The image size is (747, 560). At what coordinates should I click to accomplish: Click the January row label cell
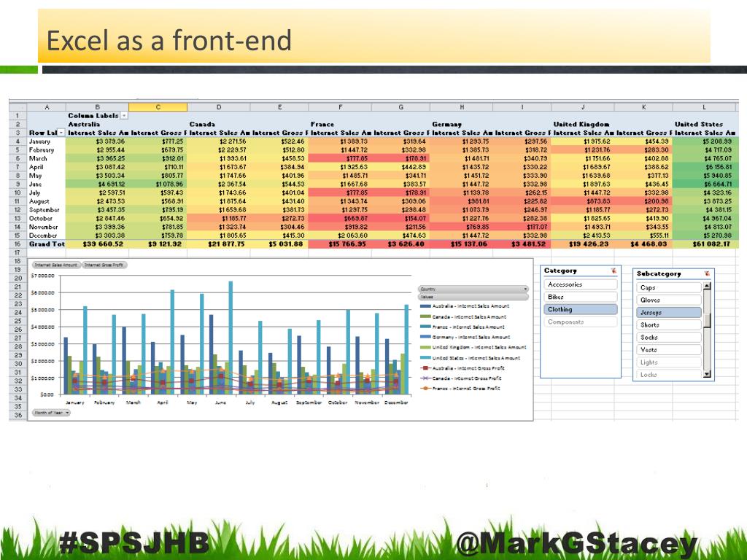pos(47,141)
